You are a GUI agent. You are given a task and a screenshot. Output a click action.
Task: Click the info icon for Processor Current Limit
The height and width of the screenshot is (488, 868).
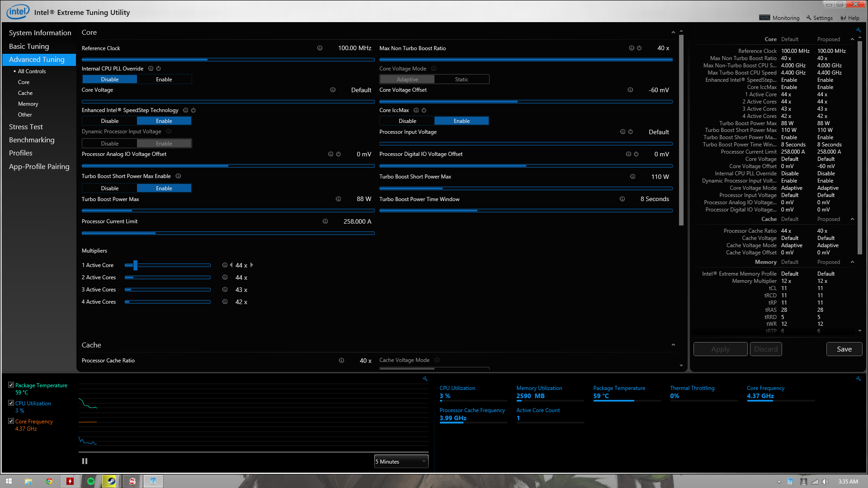click(325, 221)
